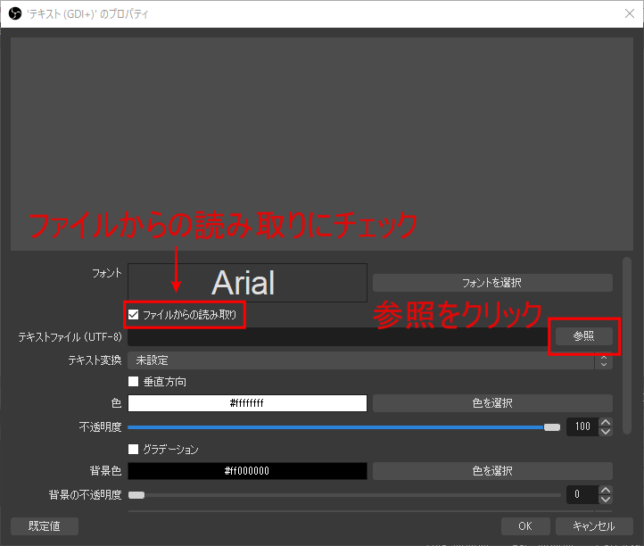Decrease 不透明度 value with down arrow
The width and height of the screenshot is (644, 546).
pyautogui.click(x=605, y=431)
